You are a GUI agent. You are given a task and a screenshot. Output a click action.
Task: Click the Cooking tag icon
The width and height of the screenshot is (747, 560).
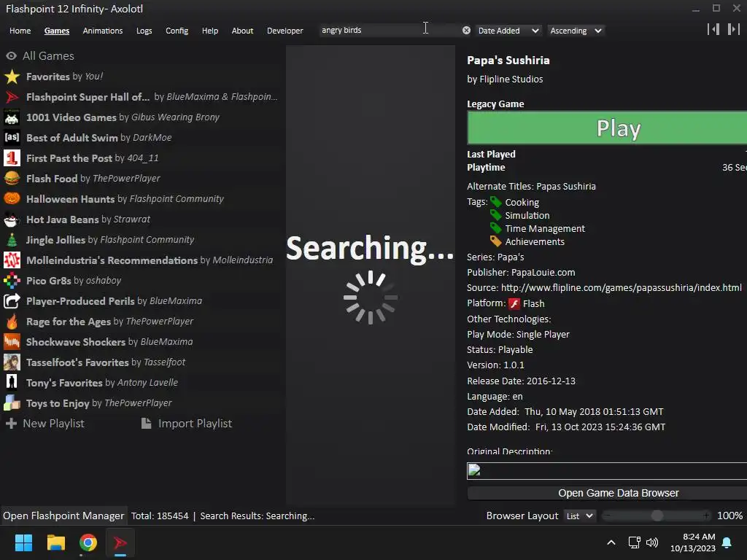[496, 202]
